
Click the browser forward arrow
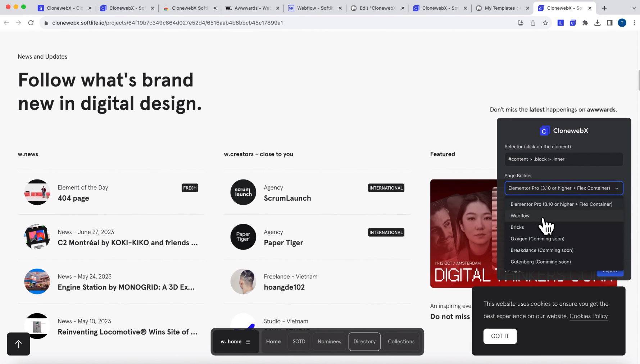point(18,23)
